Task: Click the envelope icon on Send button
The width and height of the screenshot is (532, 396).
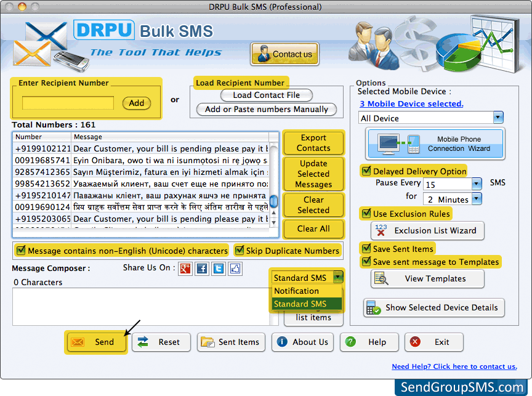Action: 78,342
